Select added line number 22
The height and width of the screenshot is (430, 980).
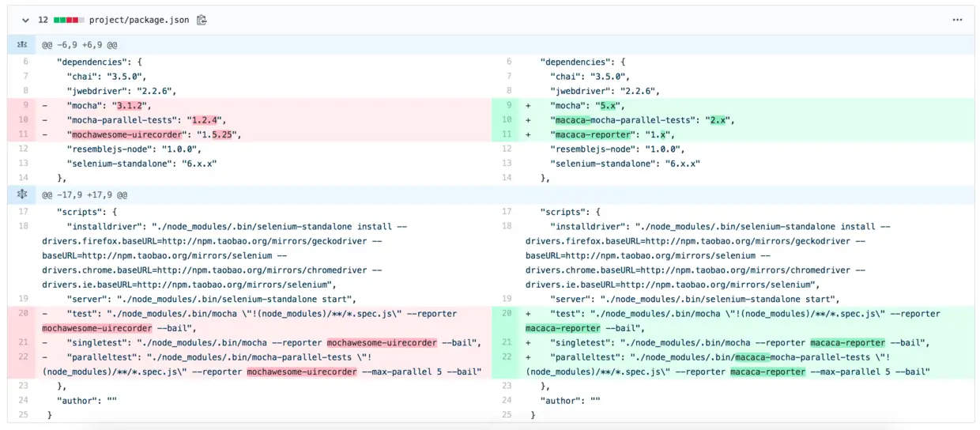(507, 358)
